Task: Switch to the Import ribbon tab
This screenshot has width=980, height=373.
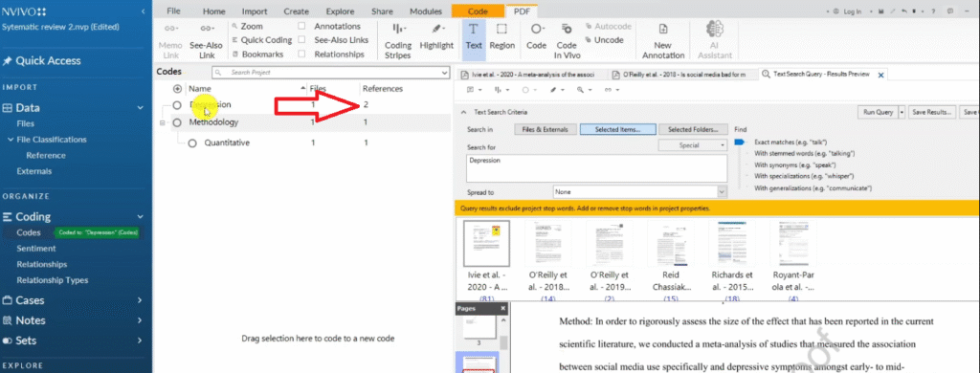Action: pyautogui.click(x=255, y=11)
